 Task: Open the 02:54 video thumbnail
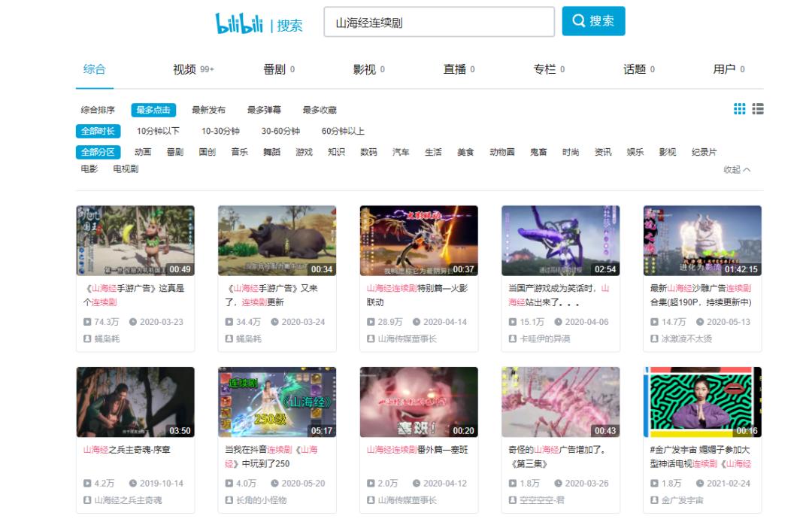tap(561, 241)
